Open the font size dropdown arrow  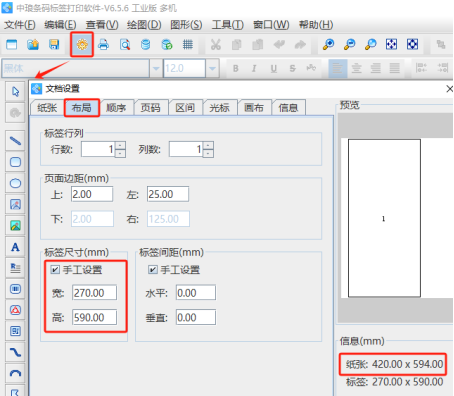coord(212,68)
